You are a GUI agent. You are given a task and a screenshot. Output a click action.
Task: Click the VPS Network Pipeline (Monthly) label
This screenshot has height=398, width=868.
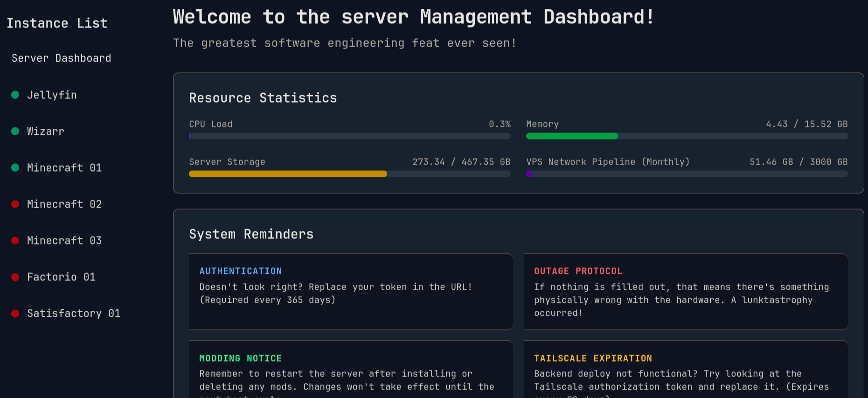pyautogui.click(x=608, y=162)
